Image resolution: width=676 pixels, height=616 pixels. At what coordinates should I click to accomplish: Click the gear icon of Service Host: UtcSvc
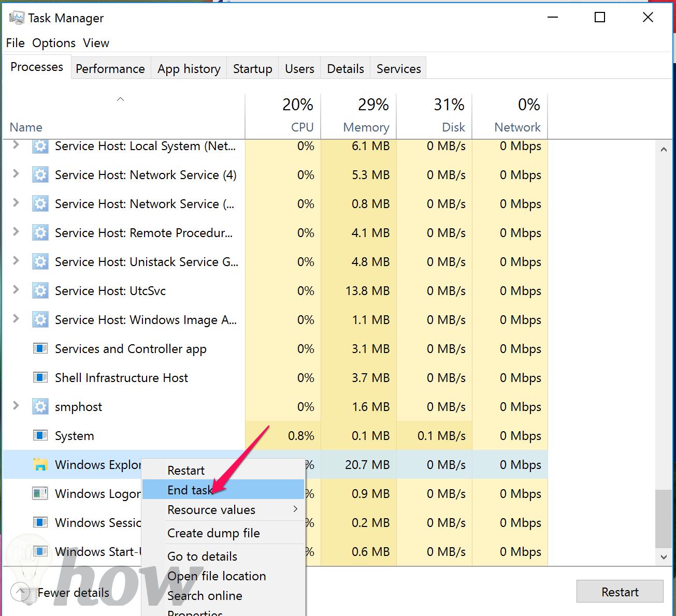[40, 291]
